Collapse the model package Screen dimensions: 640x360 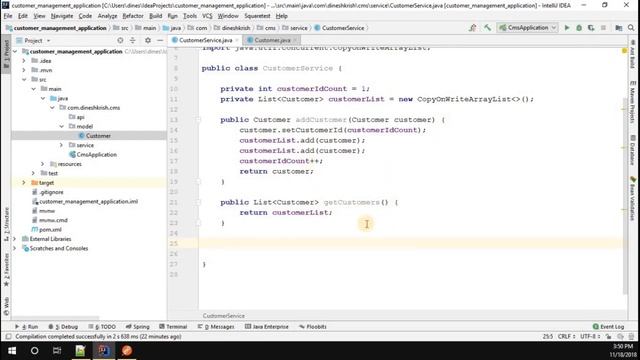[x=61, y=127]
